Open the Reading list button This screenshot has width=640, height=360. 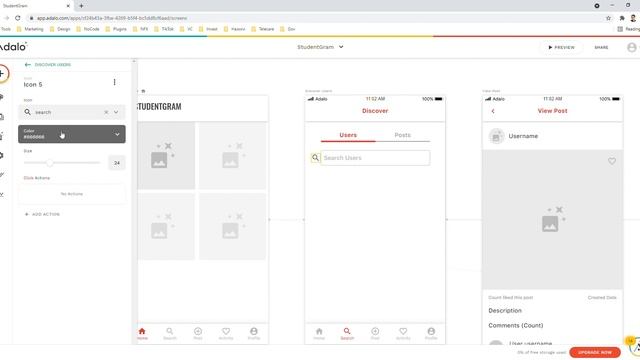click(x=629, y=29)
